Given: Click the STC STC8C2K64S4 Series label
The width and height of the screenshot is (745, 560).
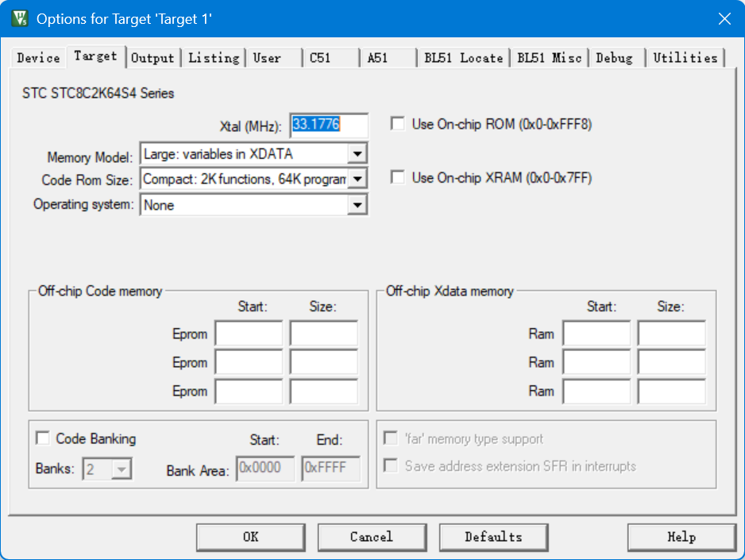Looking at the screenshot, I should pos(98,93).
